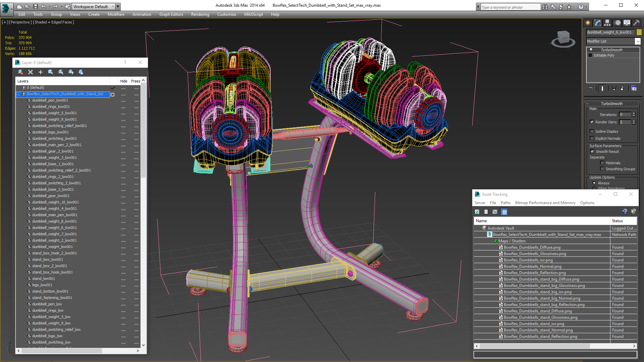The width and height of the screenshot is (644, 362).
Task: Click the Save File icon
Action: pos(35,6)
